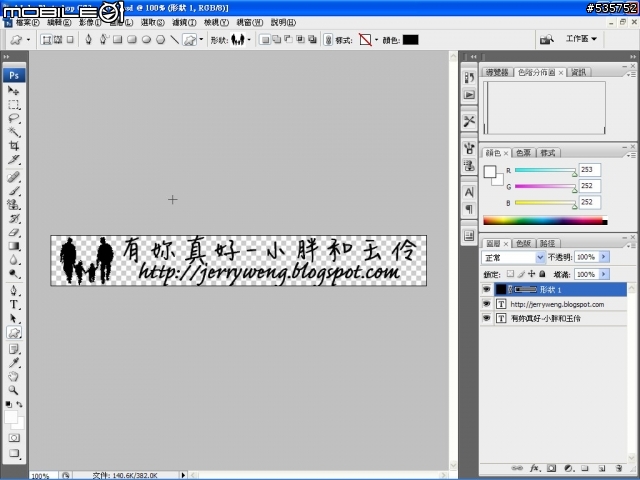
Task: Select the Horizontal Type tool
Action: (x=13, y=304)
